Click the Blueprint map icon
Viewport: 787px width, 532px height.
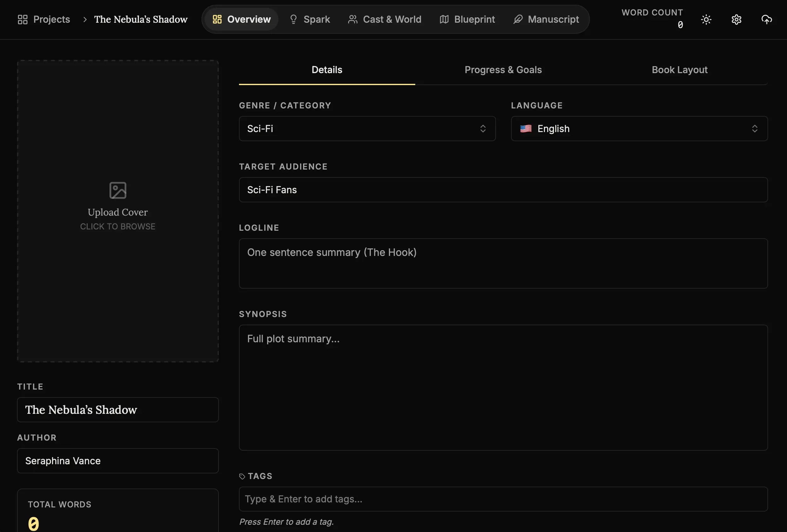(x=444, y=19)
